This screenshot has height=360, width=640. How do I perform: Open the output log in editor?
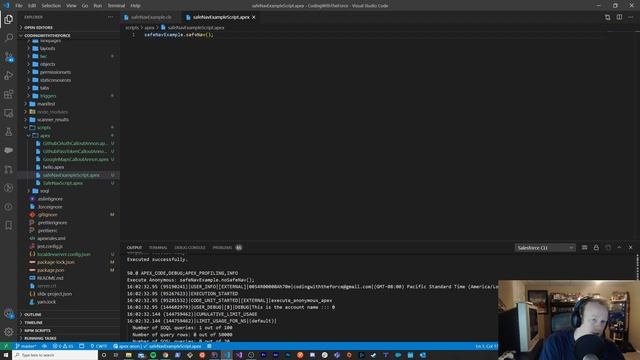(x=608, y=247)
